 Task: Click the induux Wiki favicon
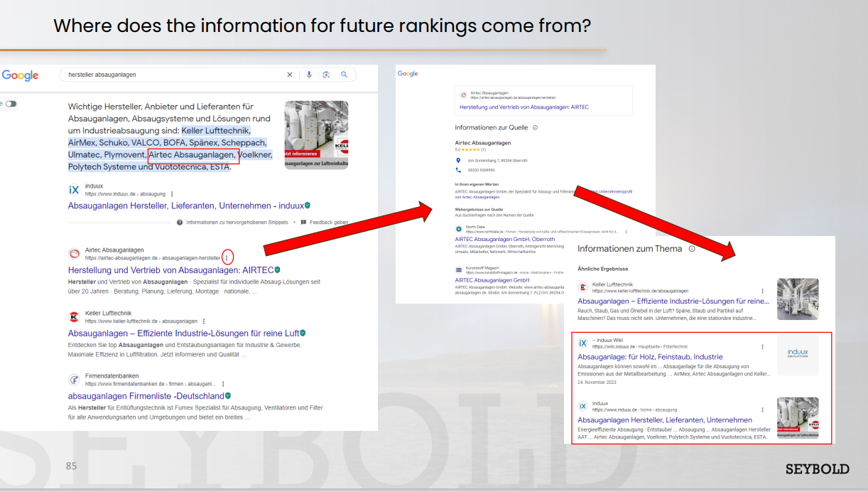583,343
